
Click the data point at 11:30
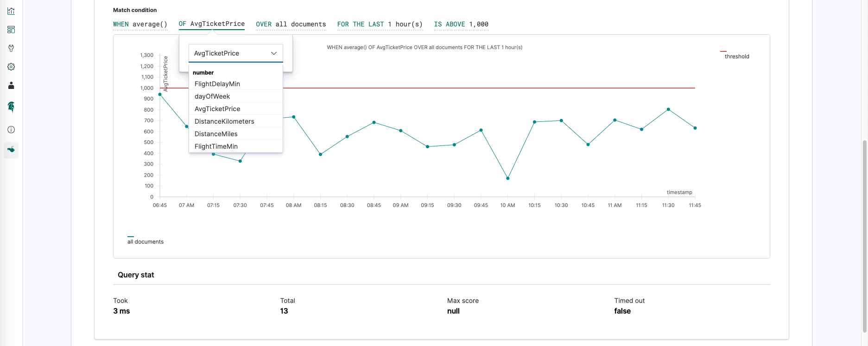(668, 109)
